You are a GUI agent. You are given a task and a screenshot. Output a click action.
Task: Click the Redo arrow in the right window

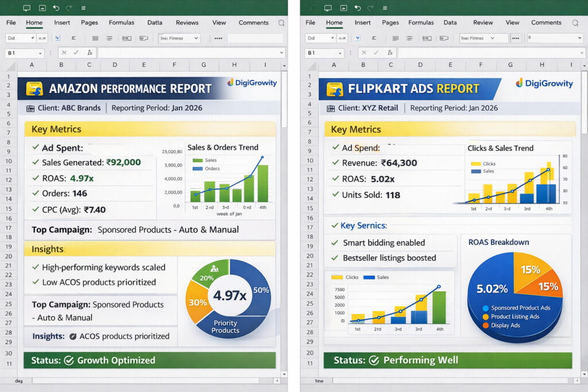[369, 8]
